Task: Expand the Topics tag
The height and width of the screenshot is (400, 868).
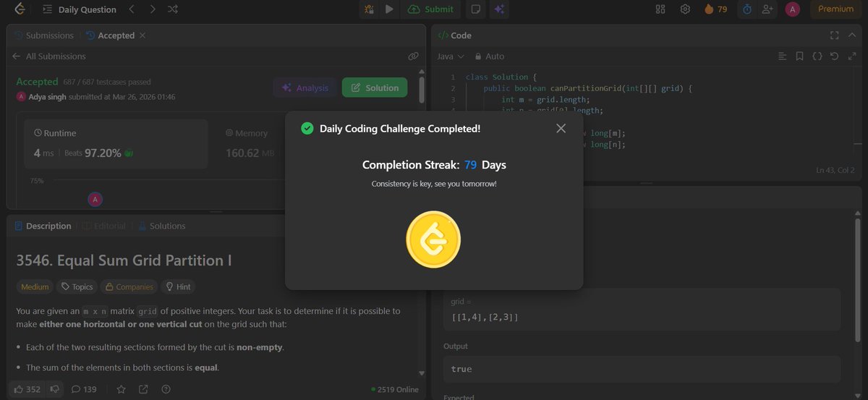Action: click(x=77, y=286)
